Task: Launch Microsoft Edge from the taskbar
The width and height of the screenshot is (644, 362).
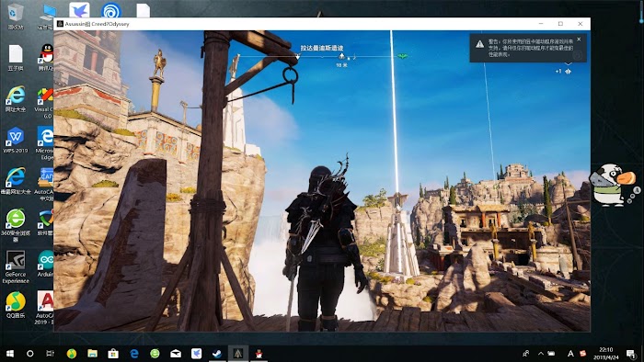Action: [134, 354]
